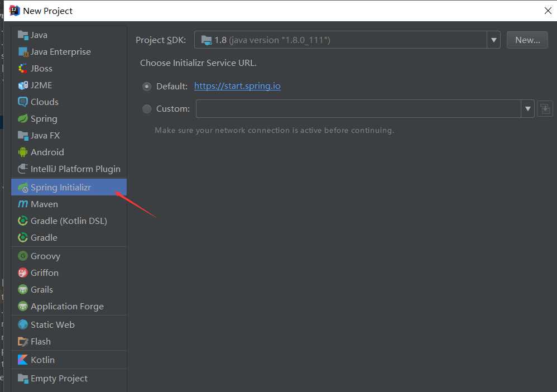Click the New... SDK button
This screenshot has height=392, width=557.
coord(527,40)
